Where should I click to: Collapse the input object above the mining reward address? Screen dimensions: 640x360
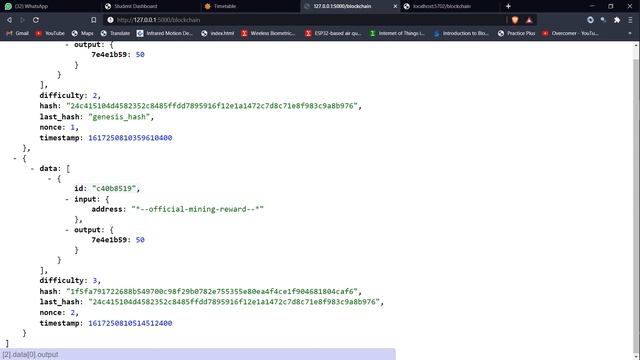pos(67,199)
